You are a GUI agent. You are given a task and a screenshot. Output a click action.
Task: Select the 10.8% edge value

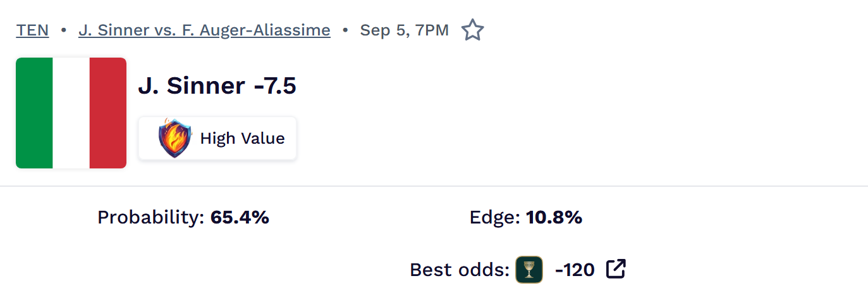pyautogui.click(x=554, y=218)
